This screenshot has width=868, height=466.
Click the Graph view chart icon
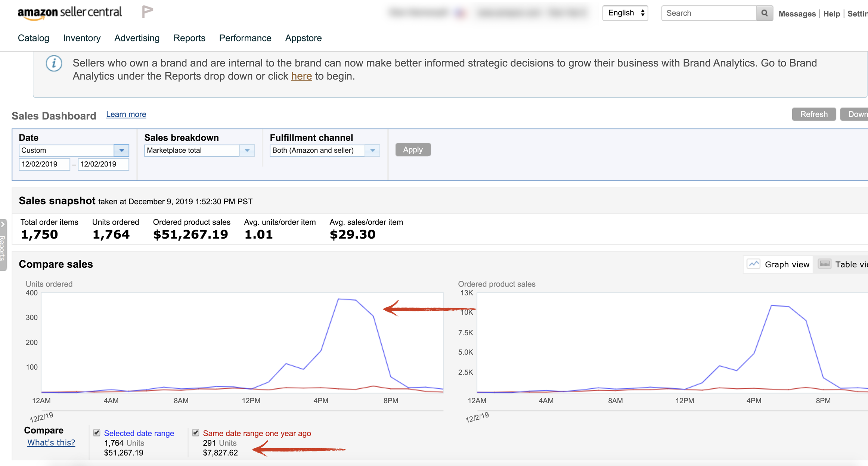click(x=754, y=264)
